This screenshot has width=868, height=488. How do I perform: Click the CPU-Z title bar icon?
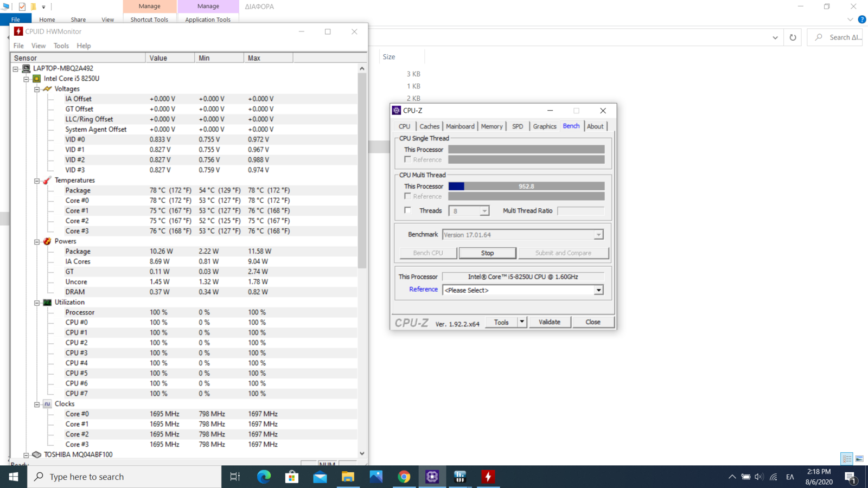pyautogui.click(x=397, y=111)
